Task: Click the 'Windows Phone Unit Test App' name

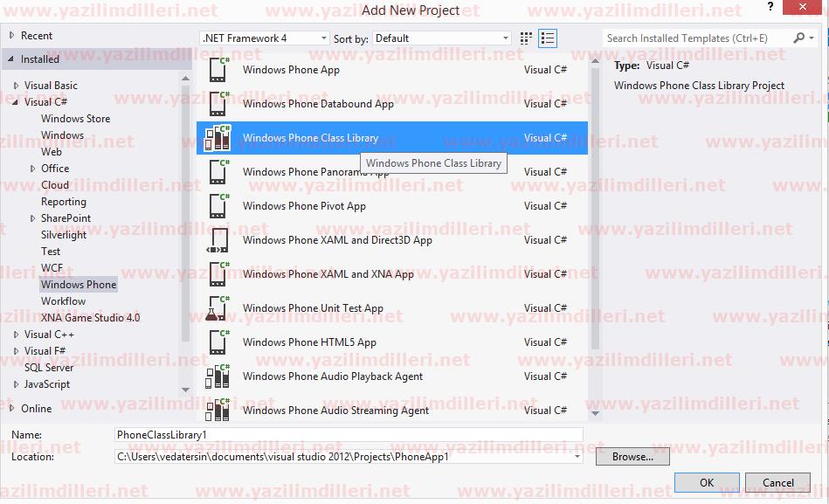Action: (x=313, y=307)
